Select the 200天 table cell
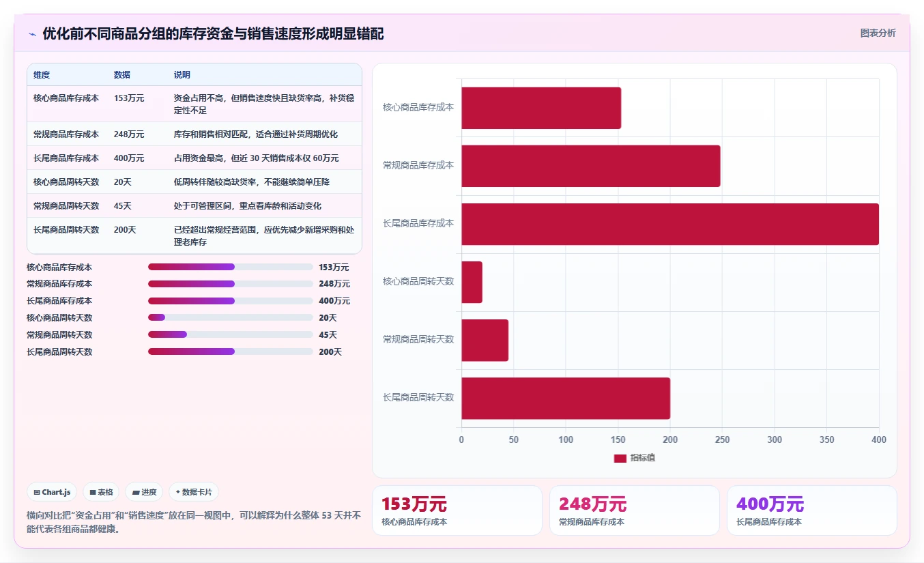The width and height of the screenshot is (924, 563). pos(126,230)
